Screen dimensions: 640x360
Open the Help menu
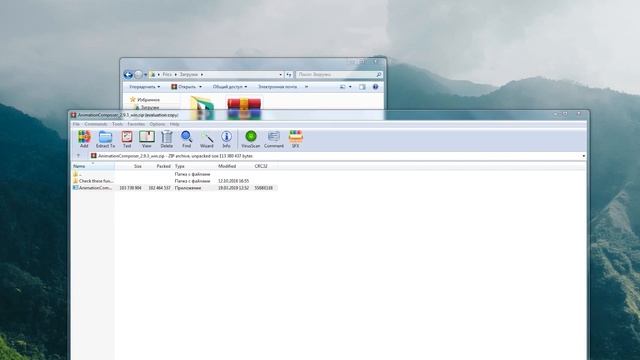click(175, 124)
